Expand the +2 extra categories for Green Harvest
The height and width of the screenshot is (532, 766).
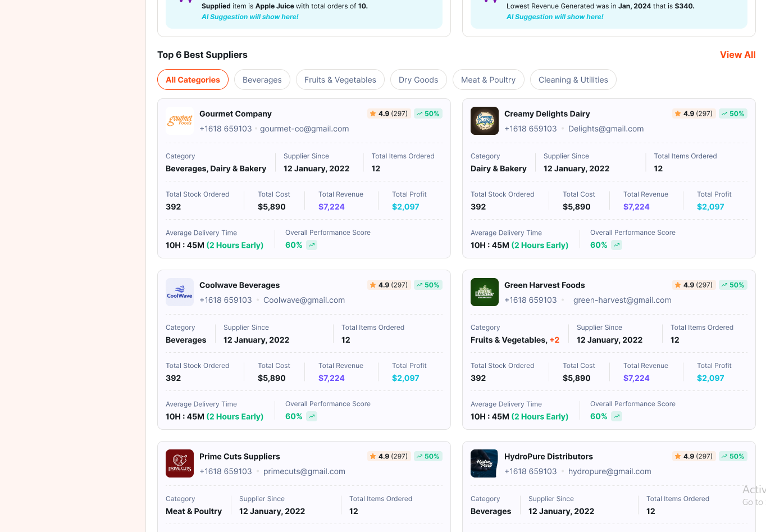[554, 340]
